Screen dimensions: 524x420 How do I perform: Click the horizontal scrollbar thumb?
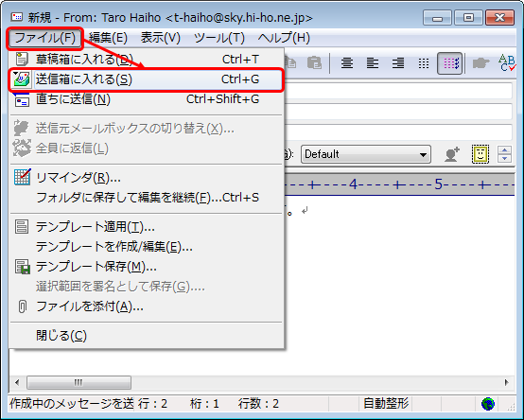(x=79, y=382)
